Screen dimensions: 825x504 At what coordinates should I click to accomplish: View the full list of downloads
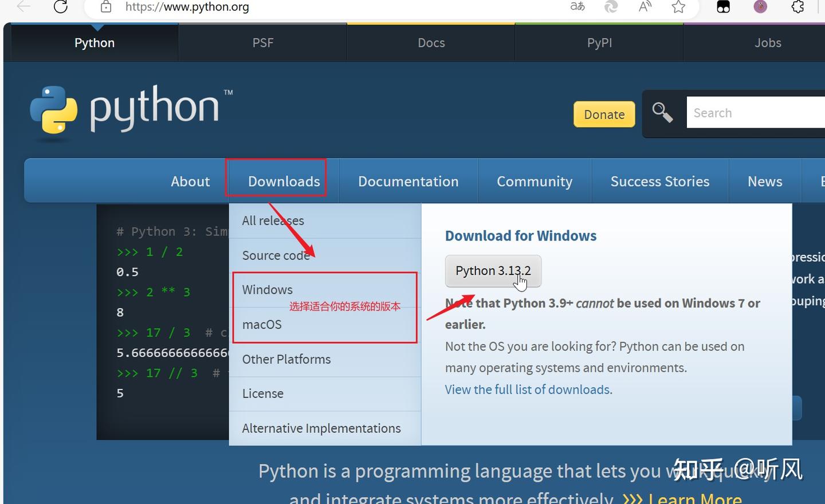[527, 389]
